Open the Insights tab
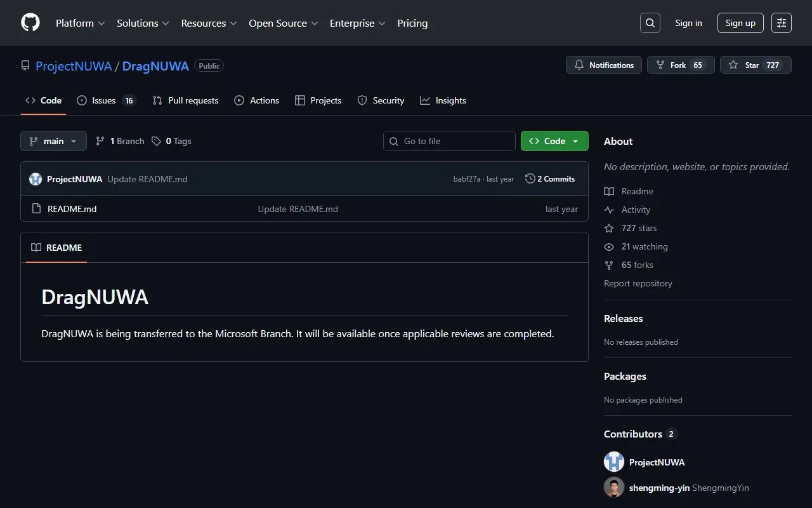812x508 pixels. tap(443, 100)
